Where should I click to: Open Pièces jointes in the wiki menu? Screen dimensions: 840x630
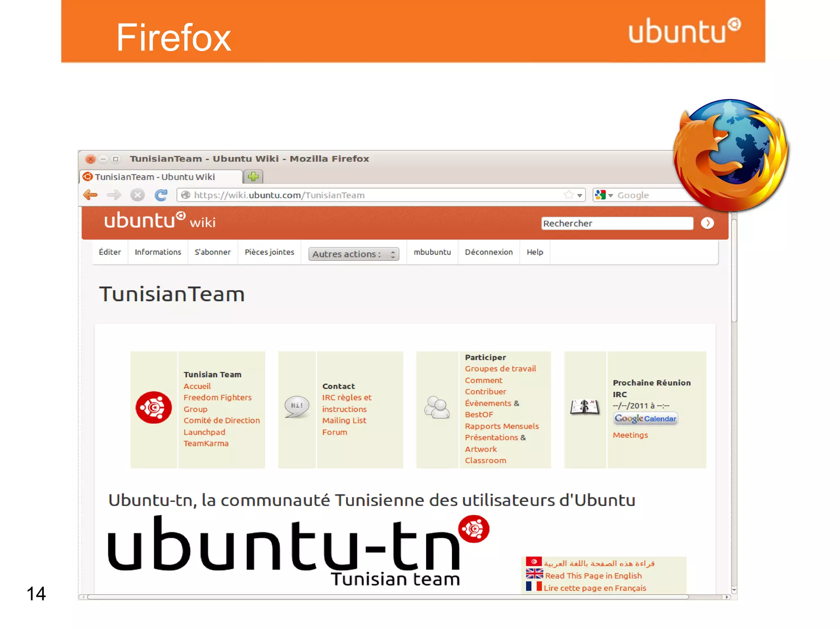click(269, 252)
